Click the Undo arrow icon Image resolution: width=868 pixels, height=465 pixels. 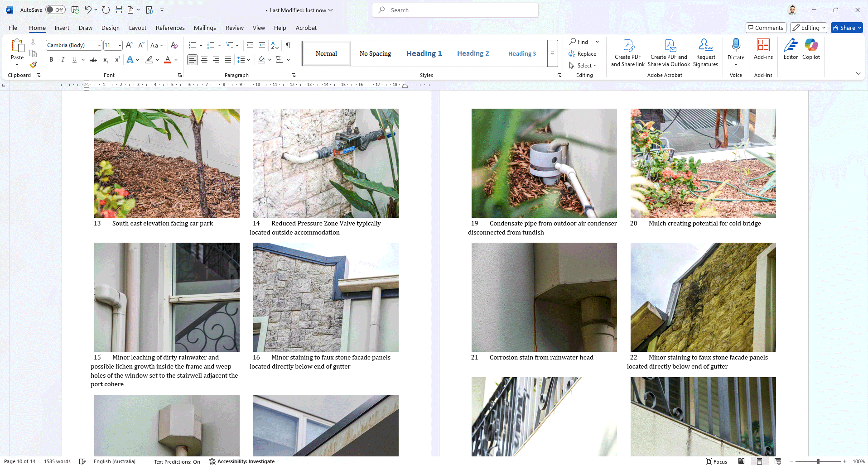click(x=88, y=10)
